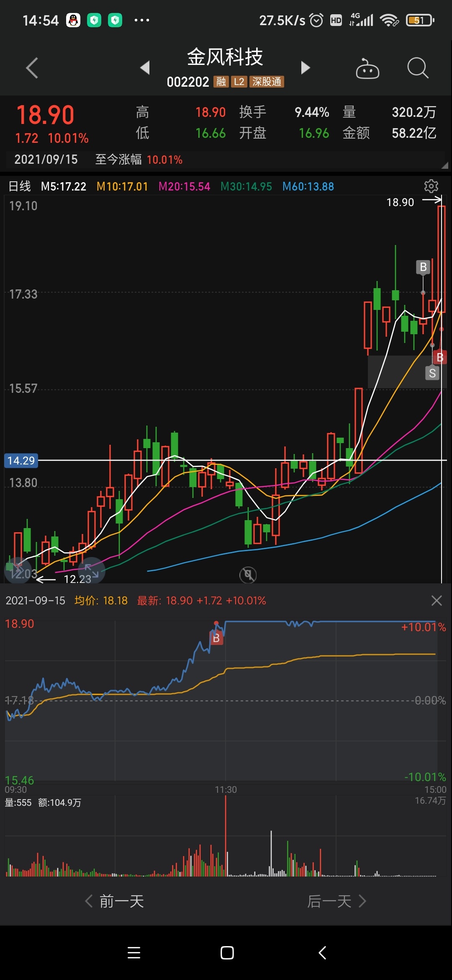Tap the red B marker on the intraday line

216,638
